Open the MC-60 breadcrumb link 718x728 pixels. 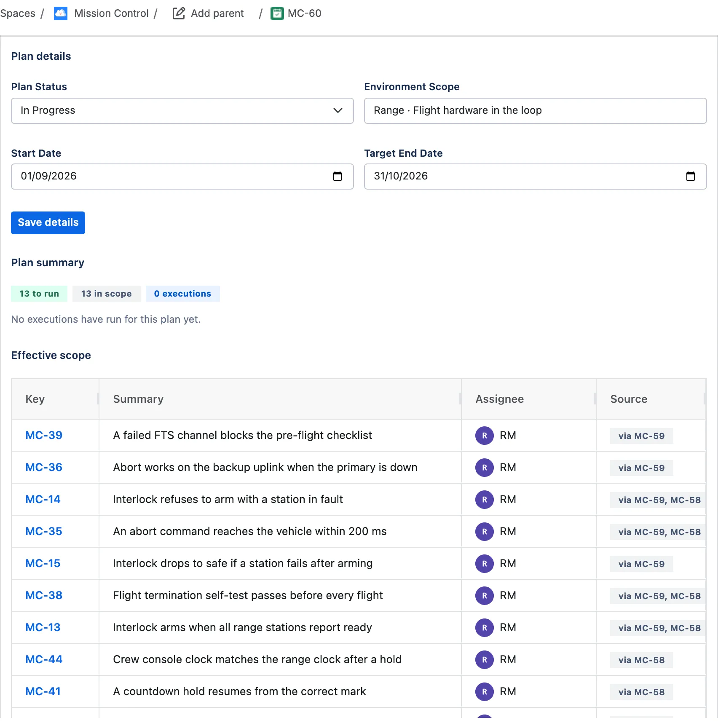tap(304, 13)
